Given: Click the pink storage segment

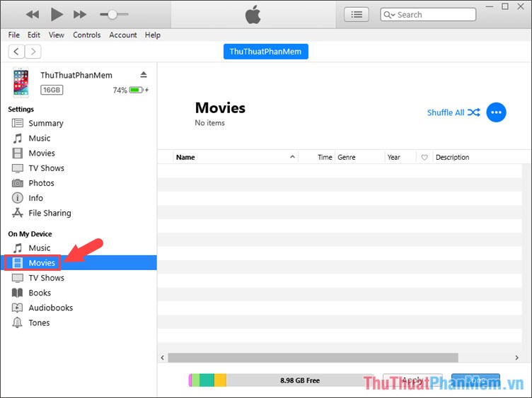Looking at the screenshot, I should point(190,380).
